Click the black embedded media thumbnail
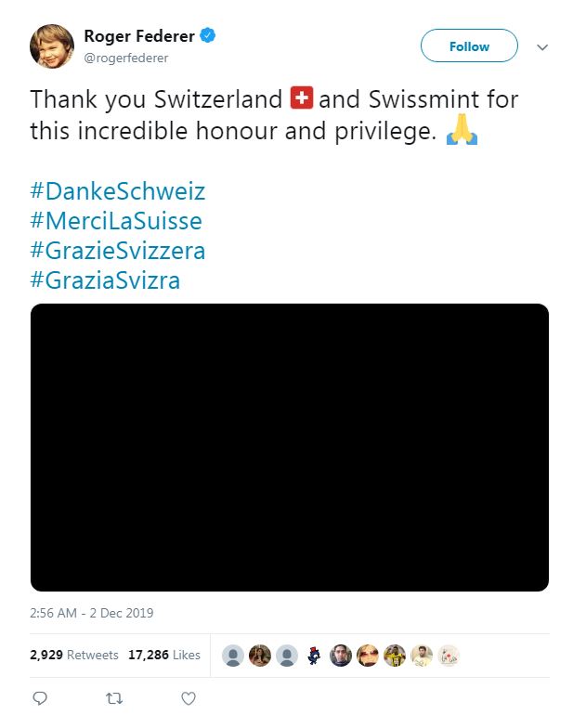573x728 pixels. pyautogui.click(x=290, y=448)
